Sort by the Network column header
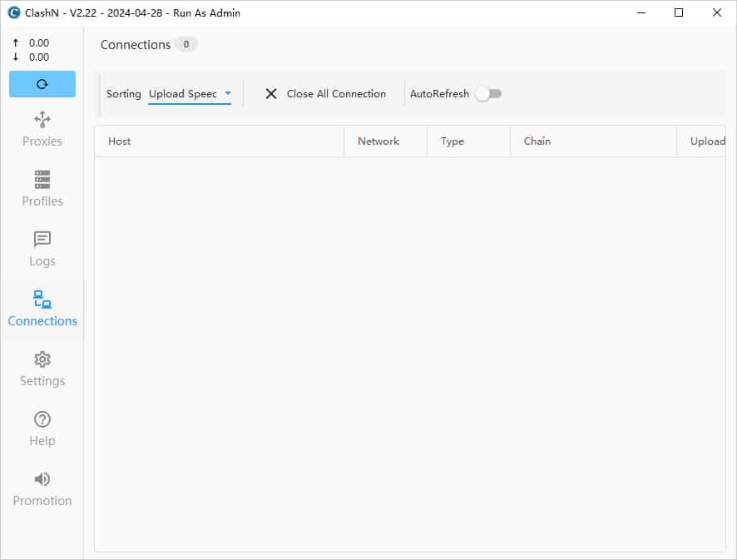The image size is (737, 560). click(x=385, y=141)
